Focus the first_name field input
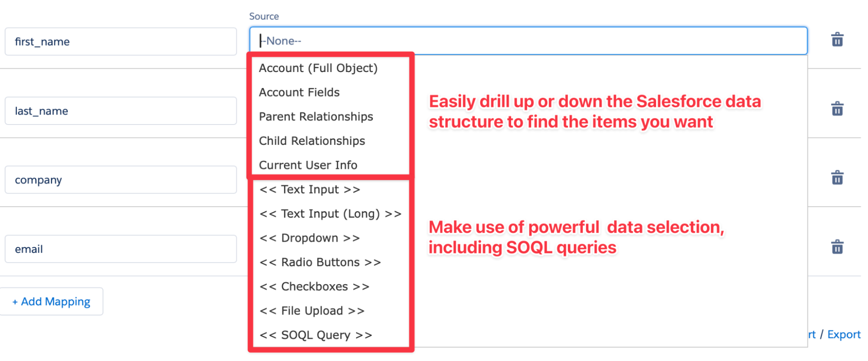The width and height of the screenshot is (868, 361). click(x=121, y=42)
